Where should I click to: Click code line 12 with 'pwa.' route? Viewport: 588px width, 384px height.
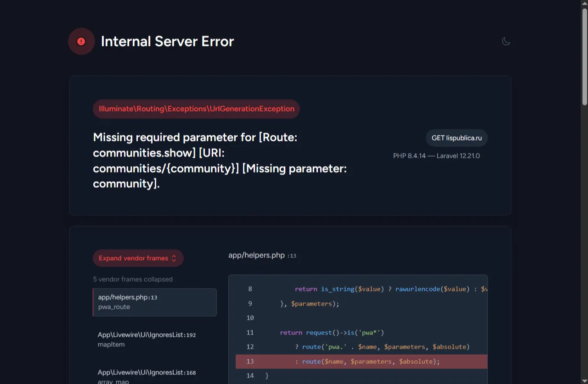(382, 347)
